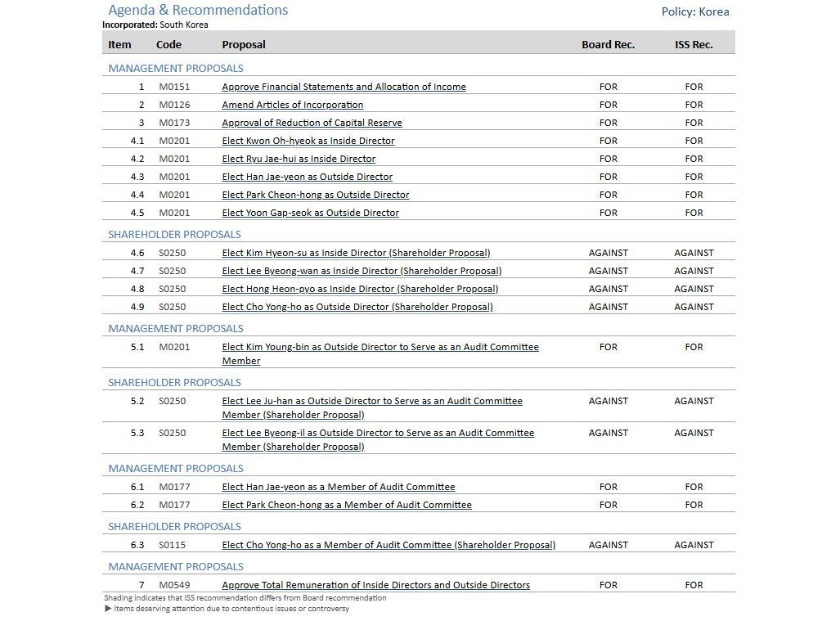Open Kim Young-bin Audit Committee Member proposal
The image size is (840, 630).
[x=380, y=347]
